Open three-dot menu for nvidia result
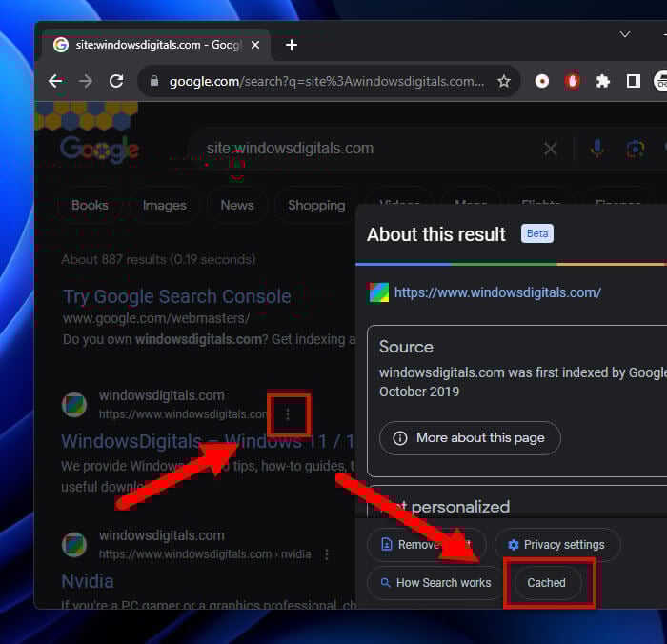This screenshot has width=667, height=644. coord(327,554)
